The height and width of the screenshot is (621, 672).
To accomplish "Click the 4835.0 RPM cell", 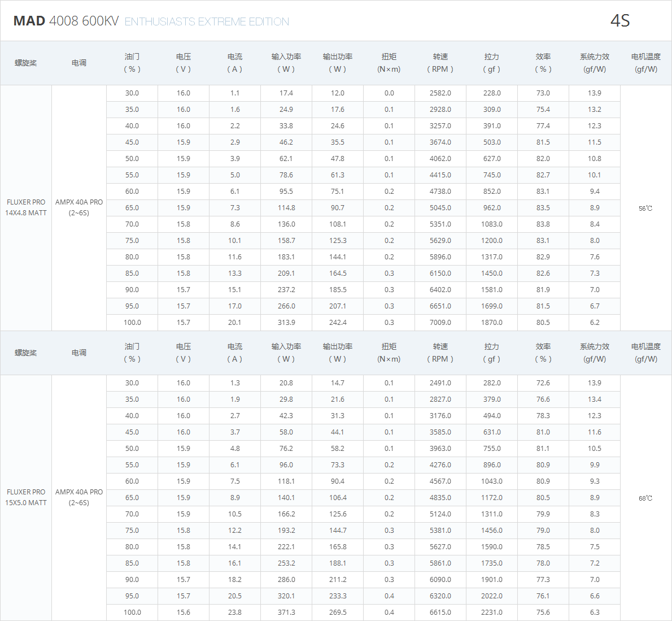I will click(x=440, y=498).
